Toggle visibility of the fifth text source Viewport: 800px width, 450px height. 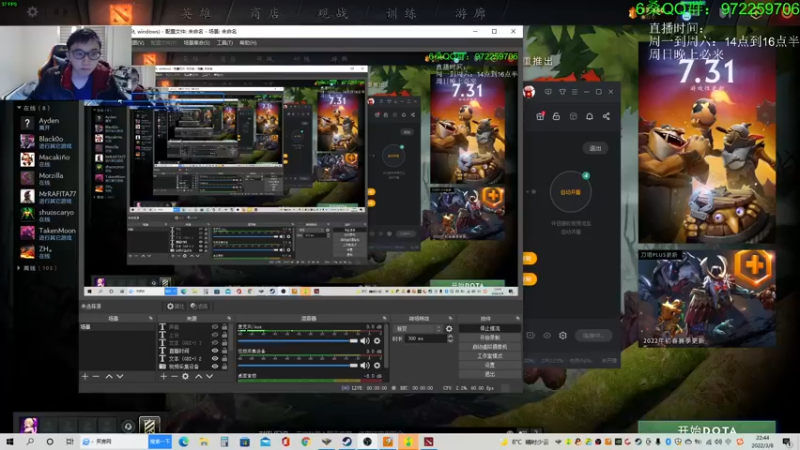[215, 358]
